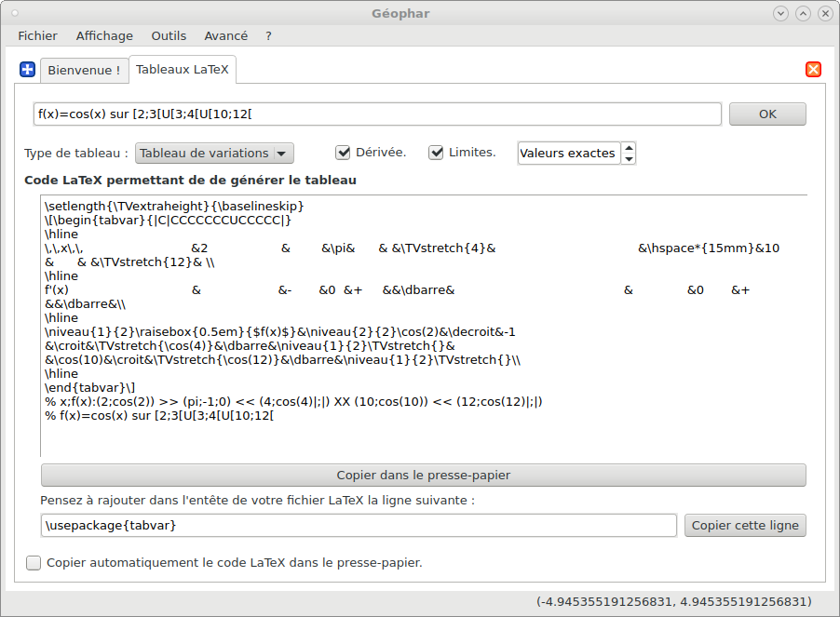Click the Valeurs exactes up arrow
This screenshot has width=840, height=617.
click(x=629, y=148)
